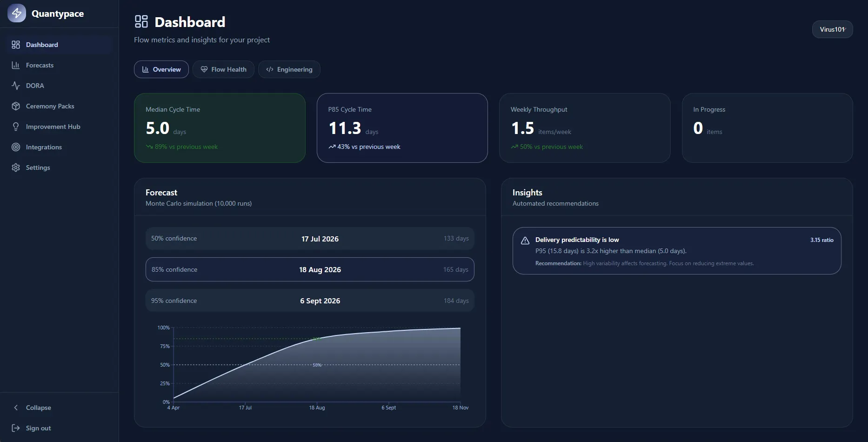Collapse the sidebar with the chevron
This screenshot has height=442, width=868.
coord(16,408)
